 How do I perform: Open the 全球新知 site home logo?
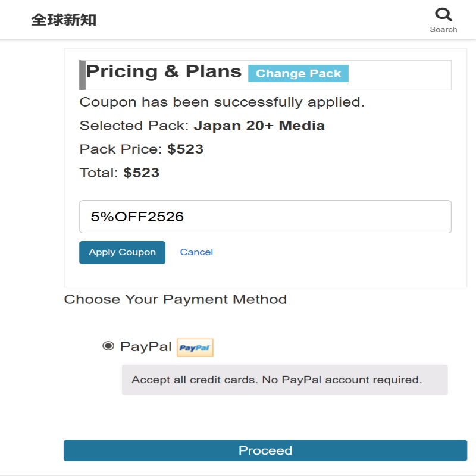point(64,20)
